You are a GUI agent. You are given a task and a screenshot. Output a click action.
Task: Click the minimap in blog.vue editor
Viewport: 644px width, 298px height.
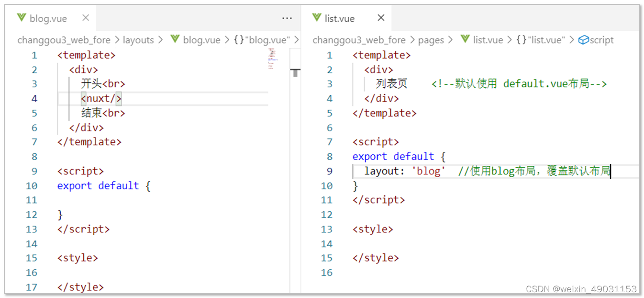click(271, 59)
